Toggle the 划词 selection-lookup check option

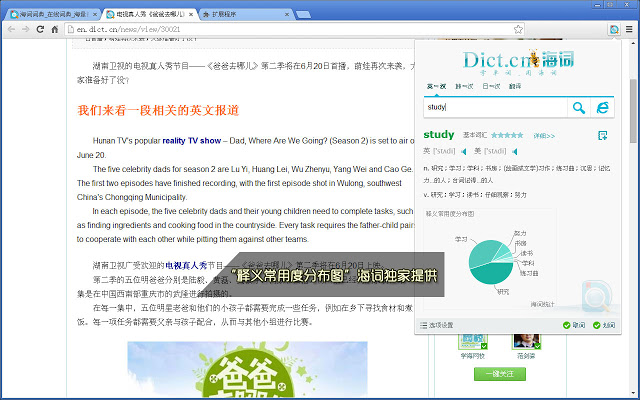pos(604,325)
